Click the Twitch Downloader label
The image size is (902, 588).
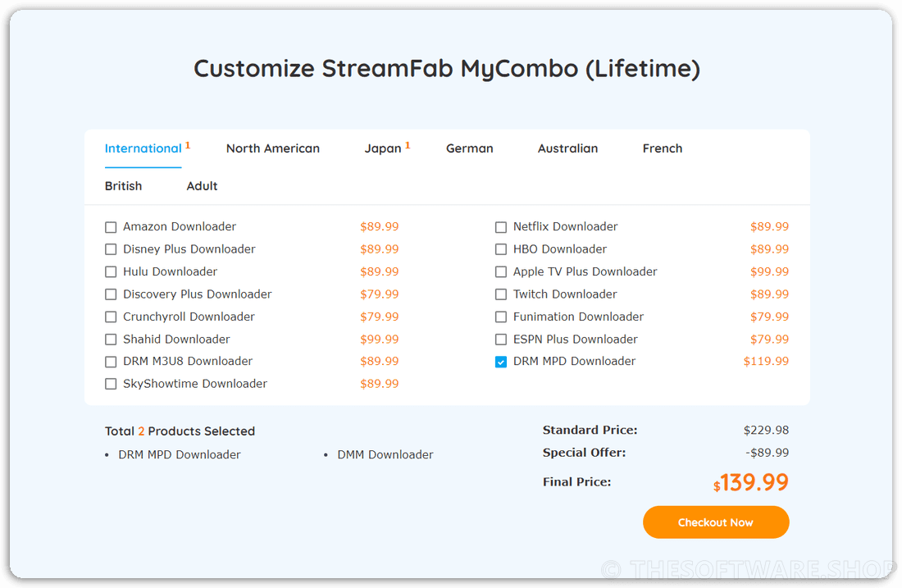(565, 294)
